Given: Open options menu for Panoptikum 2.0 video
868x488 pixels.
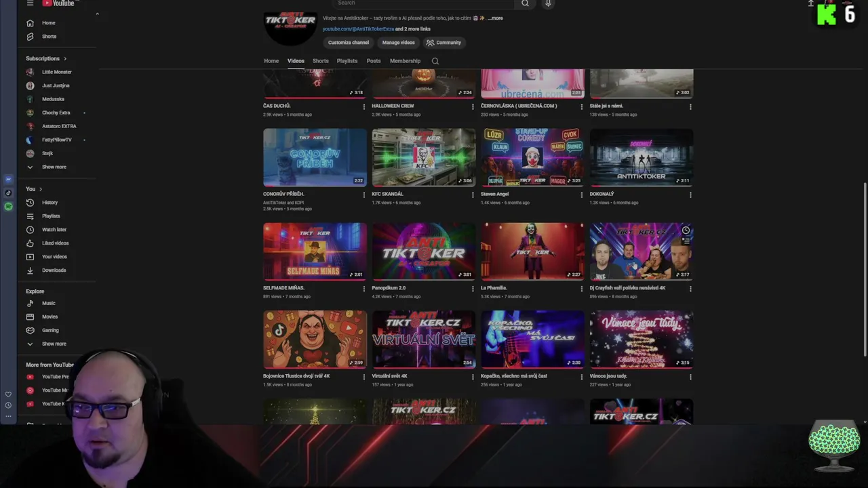Looking at the screenshot, I should (x=473, y=289).
